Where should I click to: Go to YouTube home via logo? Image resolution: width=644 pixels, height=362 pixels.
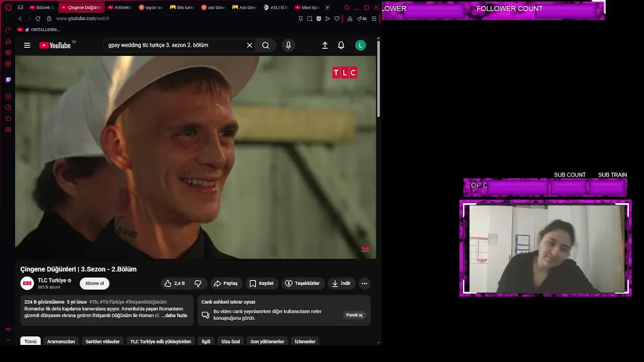tap(55, 45)
